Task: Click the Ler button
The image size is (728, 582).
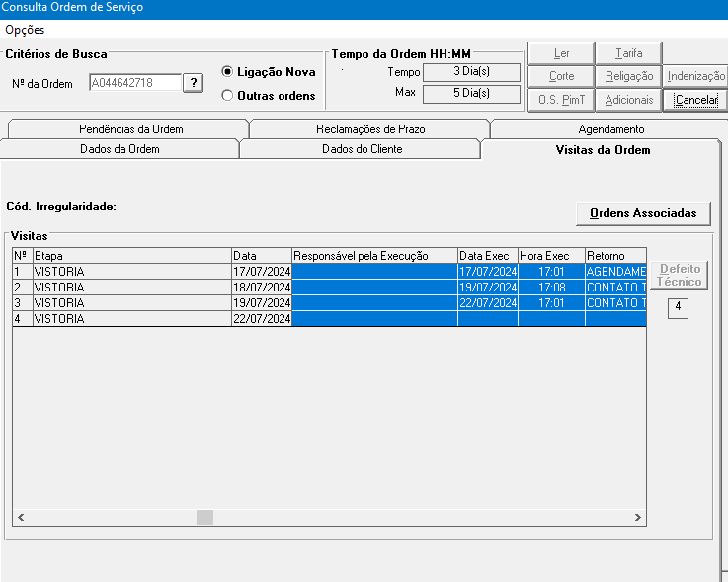Action: pos(561,53)
